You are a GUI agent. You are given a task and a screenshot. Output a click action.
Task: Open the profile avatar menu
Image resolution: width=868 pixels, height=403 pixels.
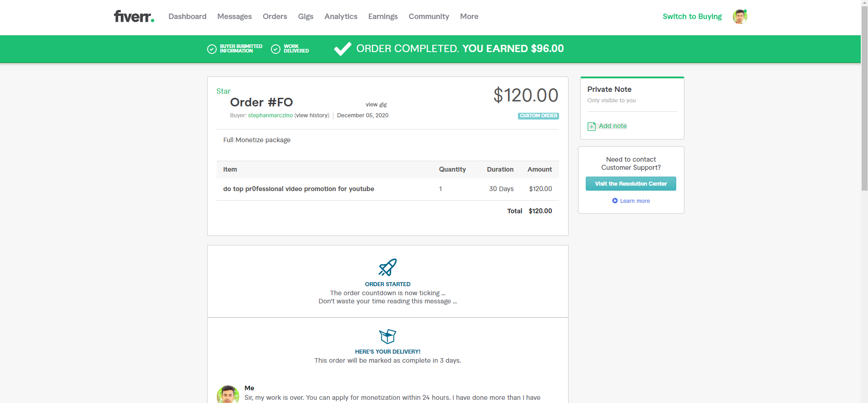pyautogui.click(x=740, y=17)
